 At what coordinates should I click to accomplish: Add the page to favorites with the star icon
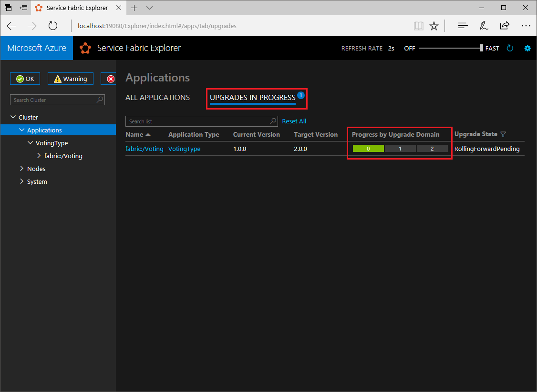pyautogui.click(x=434, y=26)
